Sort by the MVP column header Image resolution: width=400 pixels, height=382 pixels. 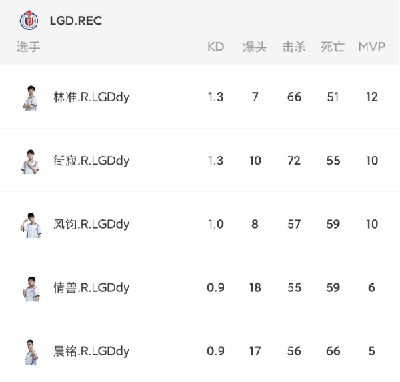click(x=372, y=47)
